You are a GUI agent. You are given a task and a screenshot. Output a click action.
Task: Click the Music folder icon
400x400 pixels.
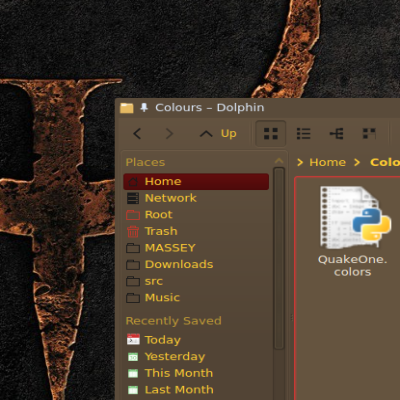pyautogui.click(x=133, y=298)
